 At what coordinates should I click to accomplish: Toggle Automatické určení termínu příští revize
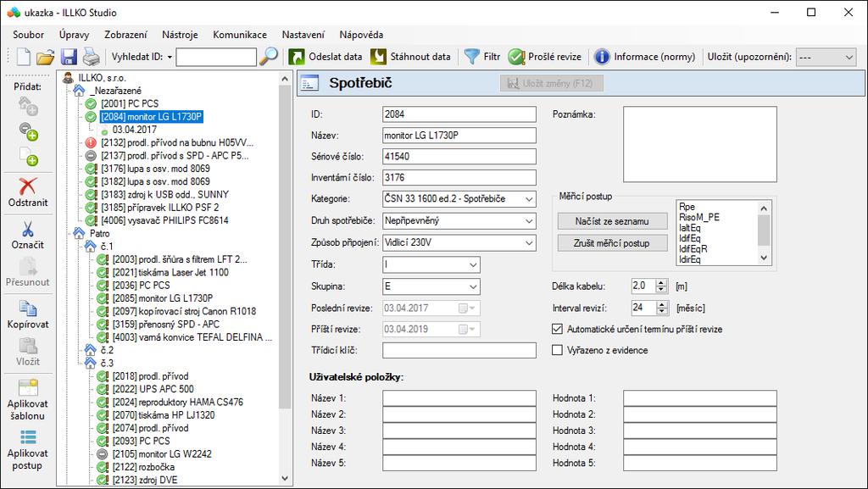tap(558, 329)
